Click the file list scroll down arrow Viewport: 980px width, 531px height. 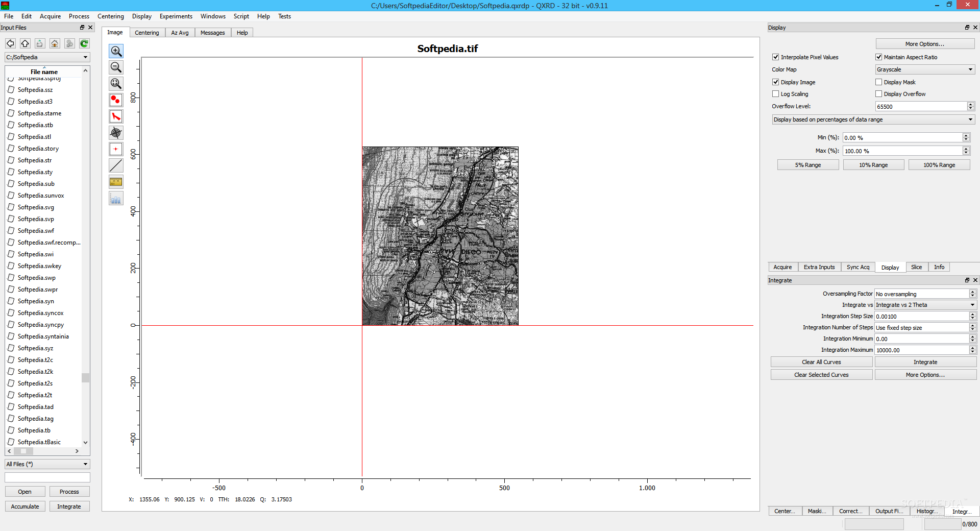coord(85,443)
